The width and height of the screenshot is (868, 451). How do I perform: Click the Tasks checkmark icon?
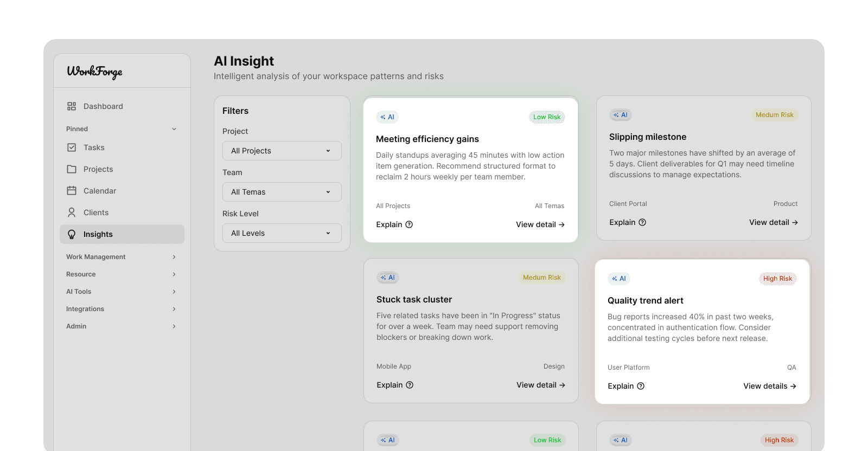click(x=72, y=147)
